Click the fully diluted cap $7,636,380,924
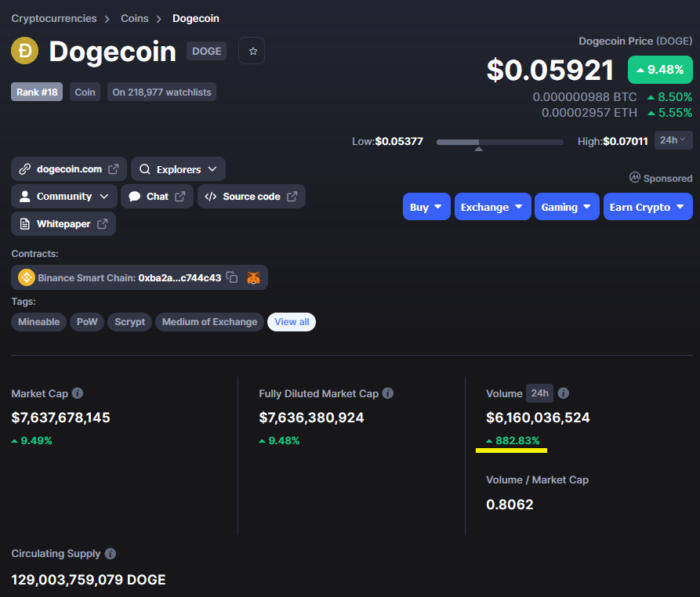The width and height of the screenshot is (700, 597). (311, 418)
